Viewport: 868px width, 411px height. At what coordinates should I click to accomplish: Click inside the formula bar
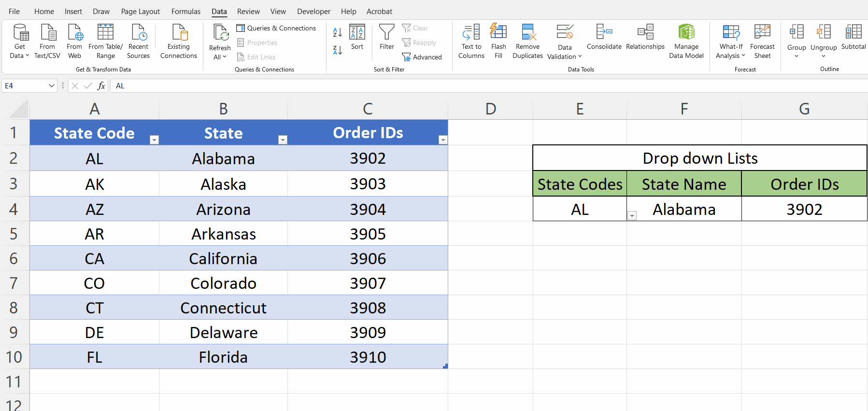click(x=488, y=85)
